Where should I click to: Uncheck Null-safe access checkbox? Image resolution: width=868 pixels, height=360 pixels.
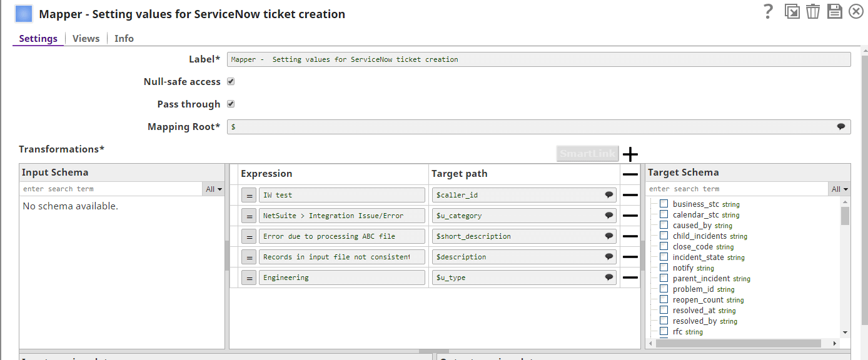point(231,82)
